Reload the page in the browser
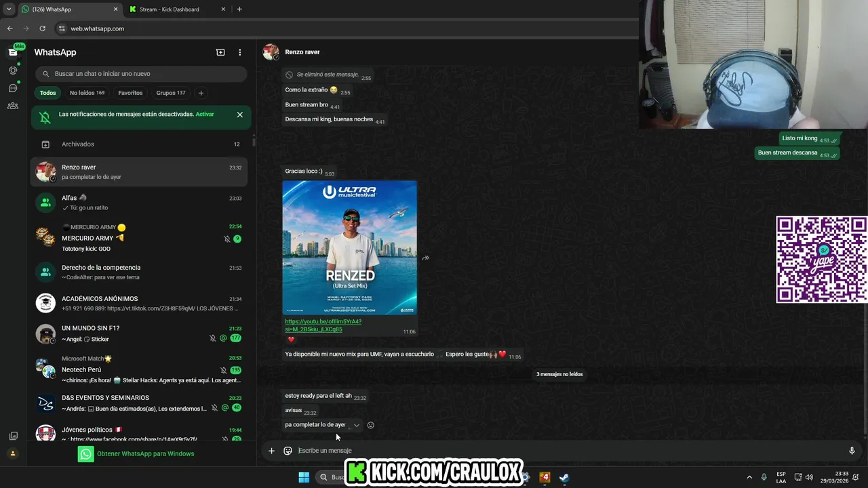The image size is (868, 488). pyautogui.click(x=42, y=28)
